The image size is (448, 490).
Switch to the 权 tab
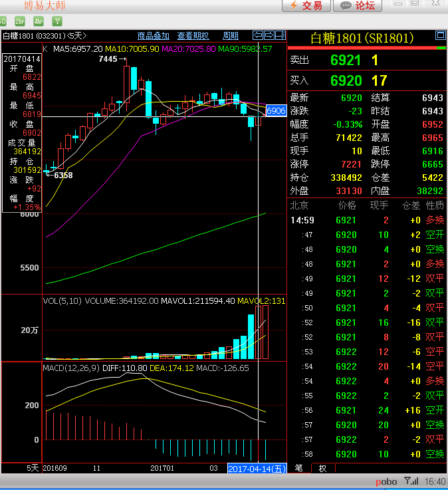pyautogui.click(x=322, y=468)
